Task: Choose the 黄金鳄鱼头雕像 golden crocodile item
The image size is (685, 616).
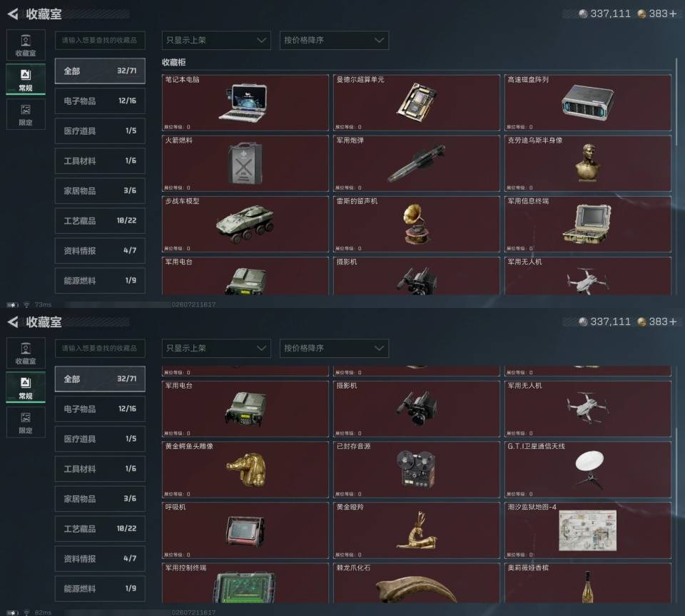Action: [x=245, y=469]
